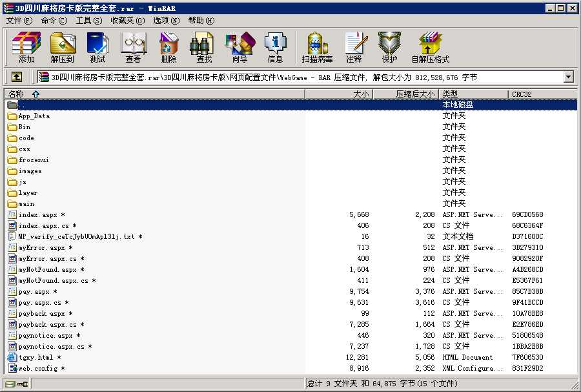
Task: Select the layer folder
Action: [23, 192]
